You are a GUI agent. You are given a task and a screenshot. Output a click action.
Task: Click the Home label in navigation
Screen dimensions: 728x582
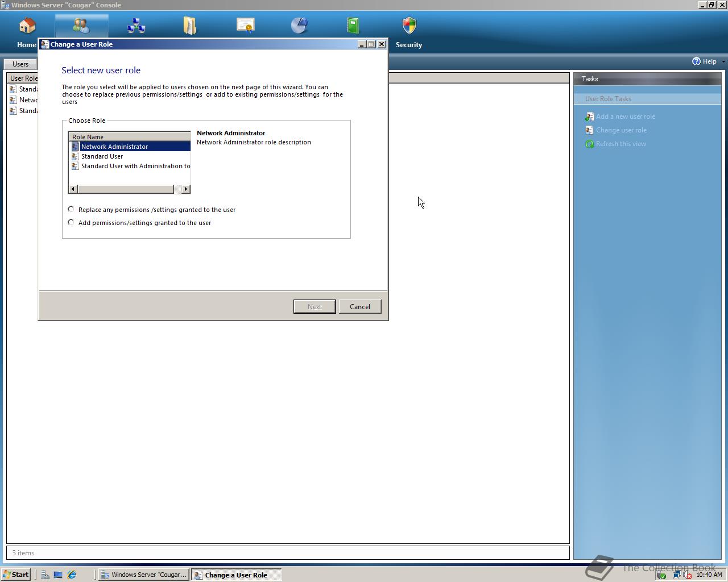click(27, 45)
